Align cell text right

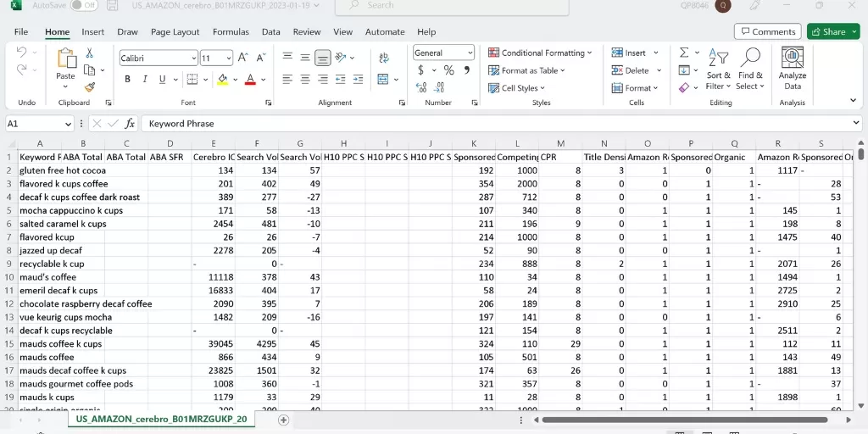[323, 79]
